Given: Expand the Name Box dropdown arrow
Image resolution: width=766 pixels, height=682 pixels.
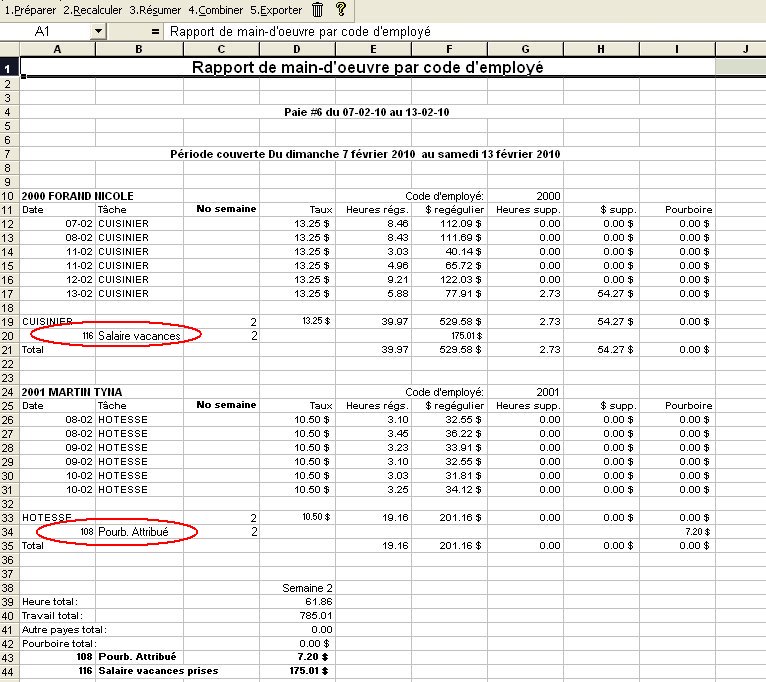Looking at the screenshot, I should pos(98,32).
